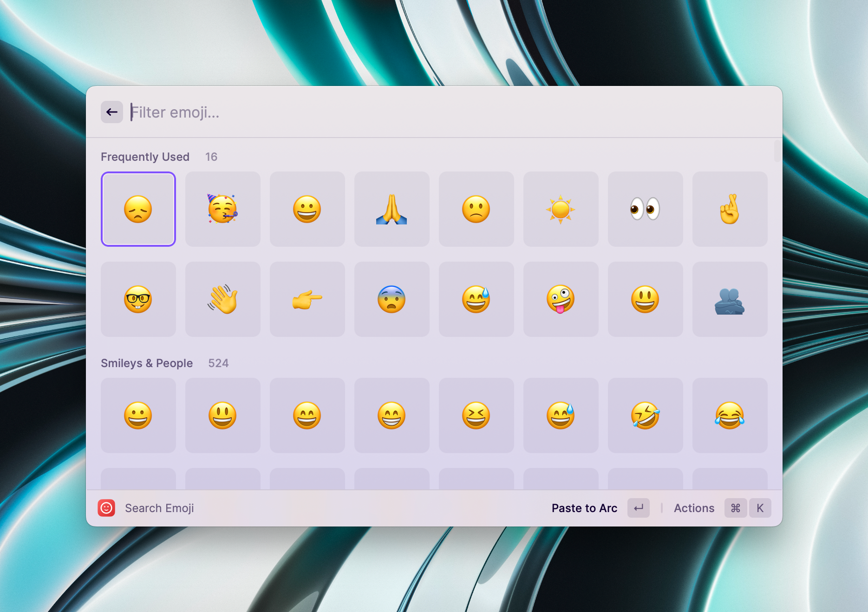The image size is (868, 612).
Task: Choose the grinning face in Frequently Used
Action: (x=307, y=209)
